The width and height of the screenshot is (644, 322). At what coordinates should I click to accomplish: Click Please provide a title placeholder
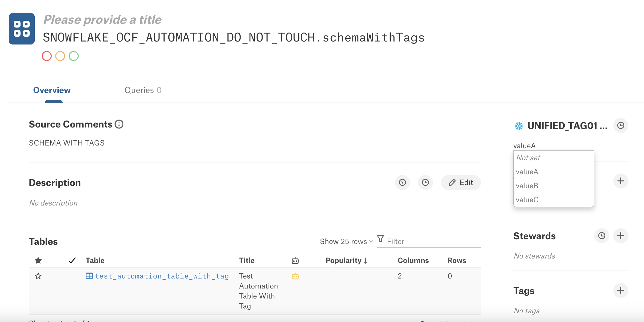(102, 19)
